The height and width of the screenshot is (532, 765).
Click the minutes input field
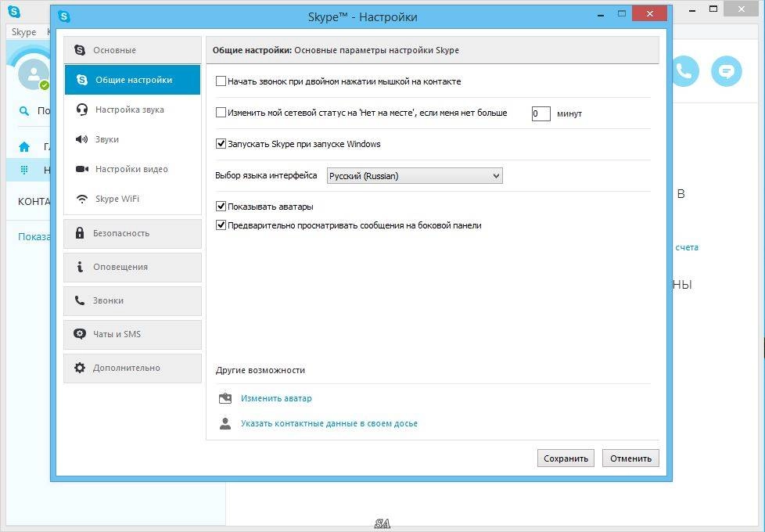(541, 113)
